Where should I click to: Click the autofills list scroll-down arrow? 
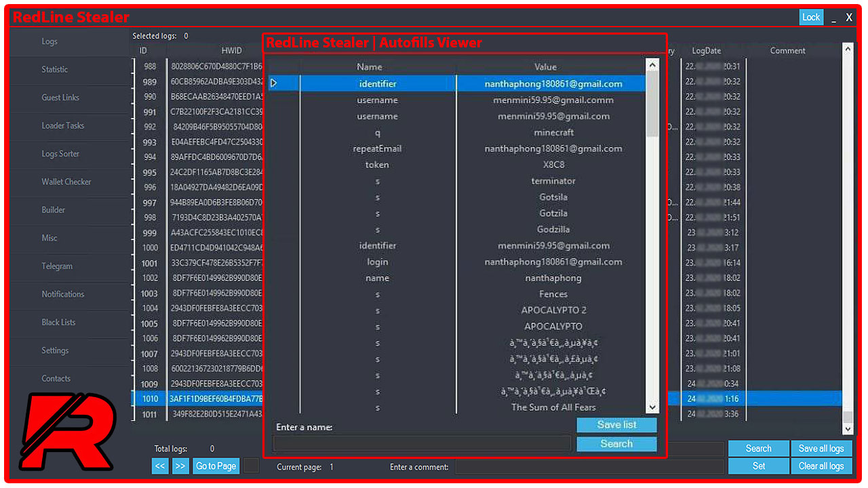coord(652,407)
